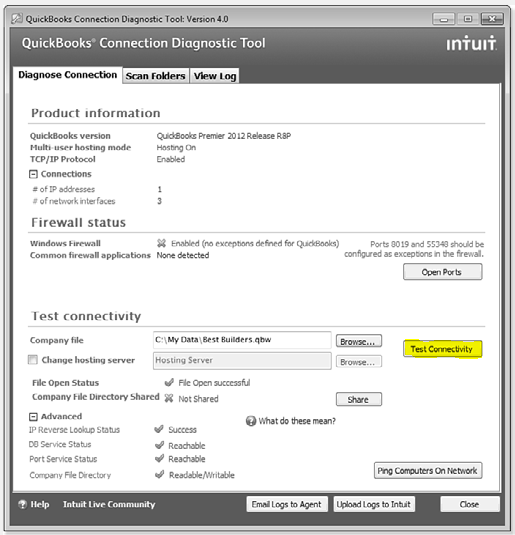Click 'None detected' firewall applications value
The image size is (515, 535).
[x=183, y=255]
